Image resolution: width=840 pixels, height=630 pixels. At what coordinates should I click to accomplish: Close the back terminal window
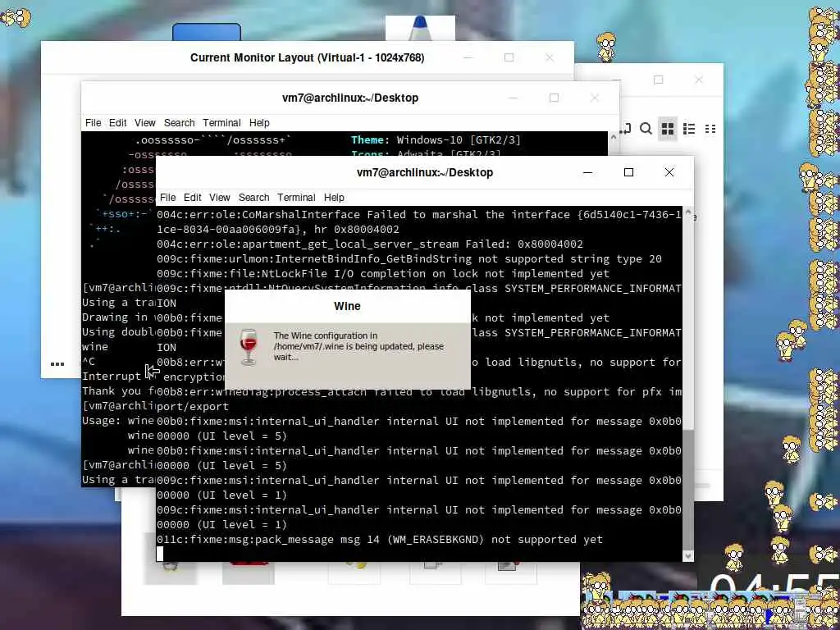[x=595, y=98]
